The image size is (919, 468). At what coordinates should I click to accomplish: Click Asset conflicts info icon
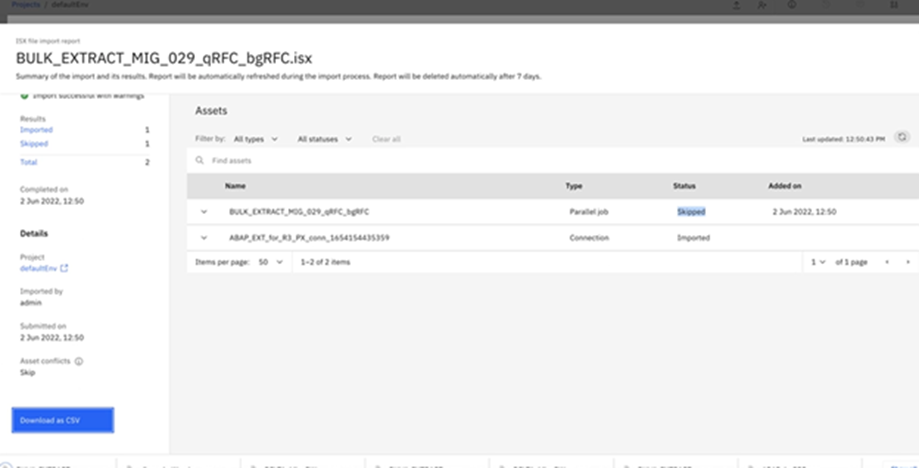79,362
